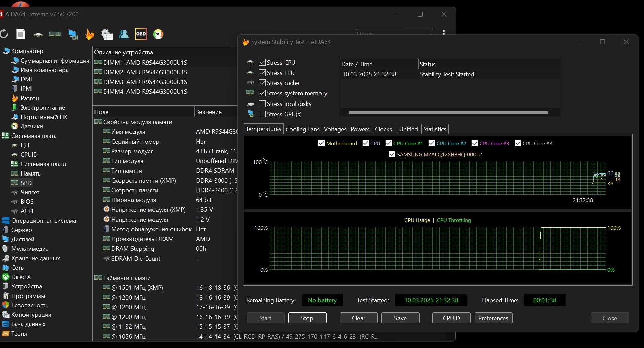
Task: Enable the Stress local disks checkbox
Action: click(x=262, y=104)
